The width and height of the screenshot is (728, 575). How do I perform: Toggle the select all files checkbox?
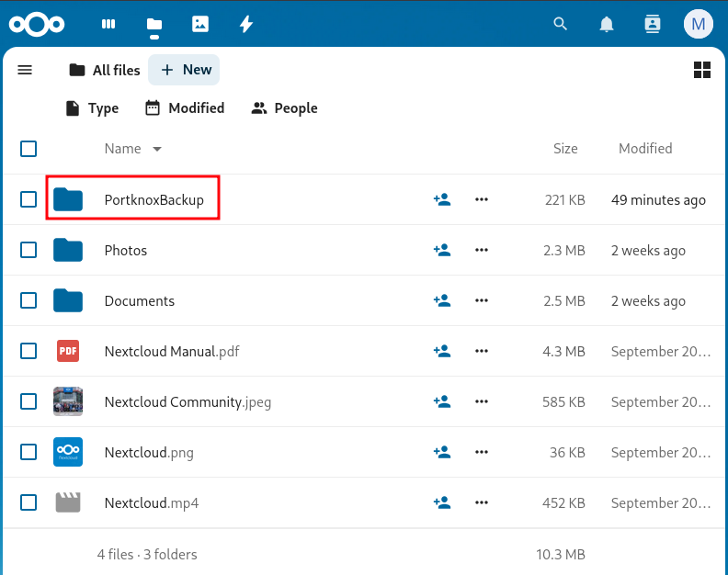tap(28, 149)
